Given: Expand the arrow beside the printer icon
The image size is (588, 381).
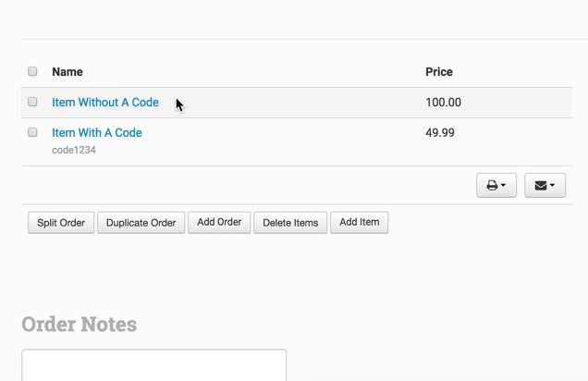Looking at the screenshot, I should [x=504, y=185].
